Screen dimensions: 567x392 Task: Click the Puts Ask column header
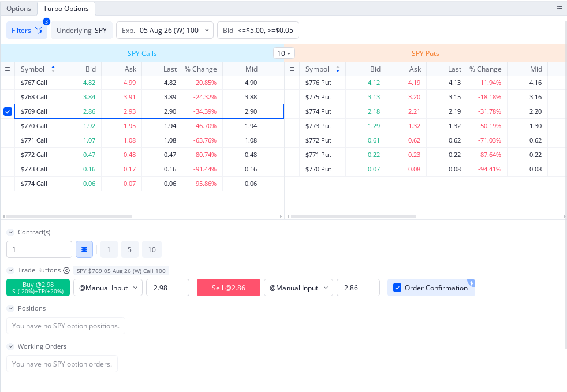[406, 69]
